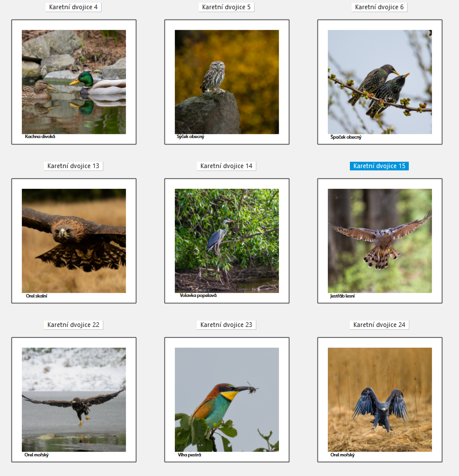The width and height of the screenshot is (459, 476).
Task: Select the Vlha pestrá bee-eater page thumbnail
Action: (x=227, y=400)
